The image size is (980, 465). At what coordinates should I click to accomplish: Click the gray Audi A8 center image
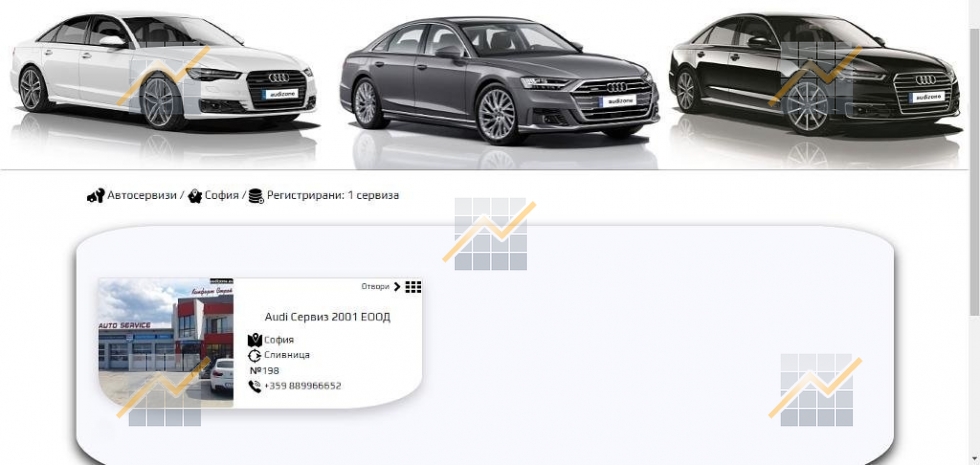(x=498, y=82)
